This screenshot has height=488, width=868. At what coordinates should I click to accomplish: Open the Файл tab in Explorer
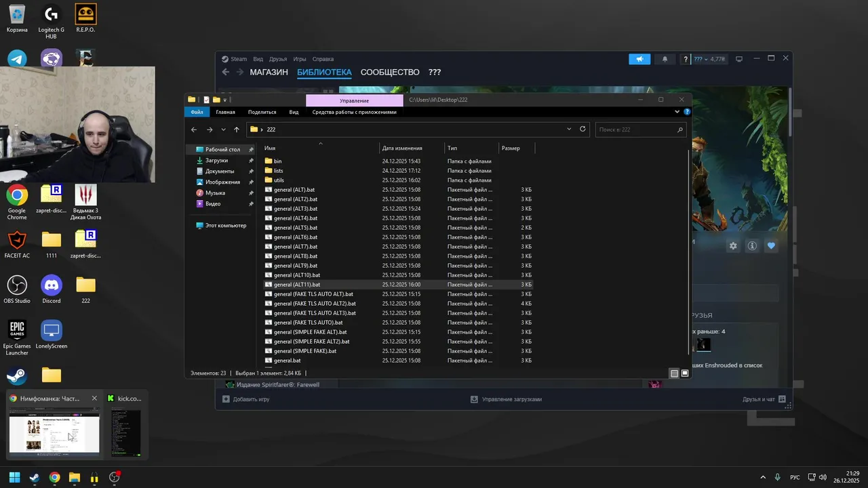point(197,112)
